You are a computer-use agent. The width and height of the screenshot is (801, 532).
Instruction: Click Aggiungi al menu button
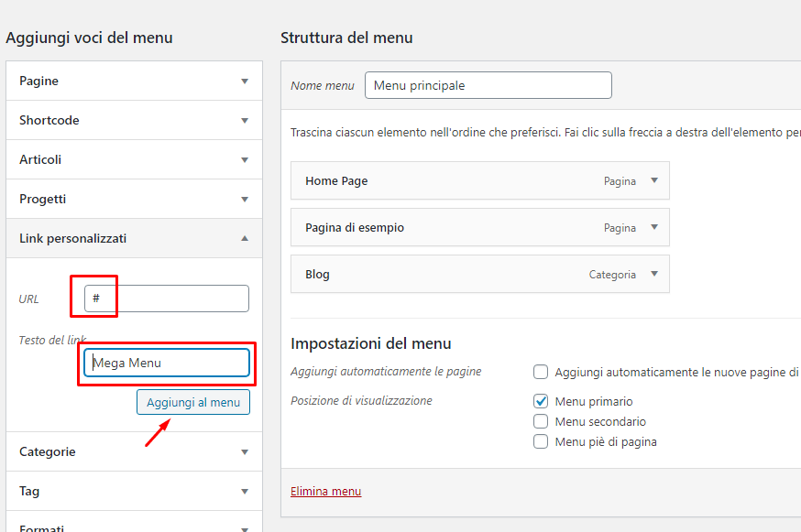(x=193, y=402)
